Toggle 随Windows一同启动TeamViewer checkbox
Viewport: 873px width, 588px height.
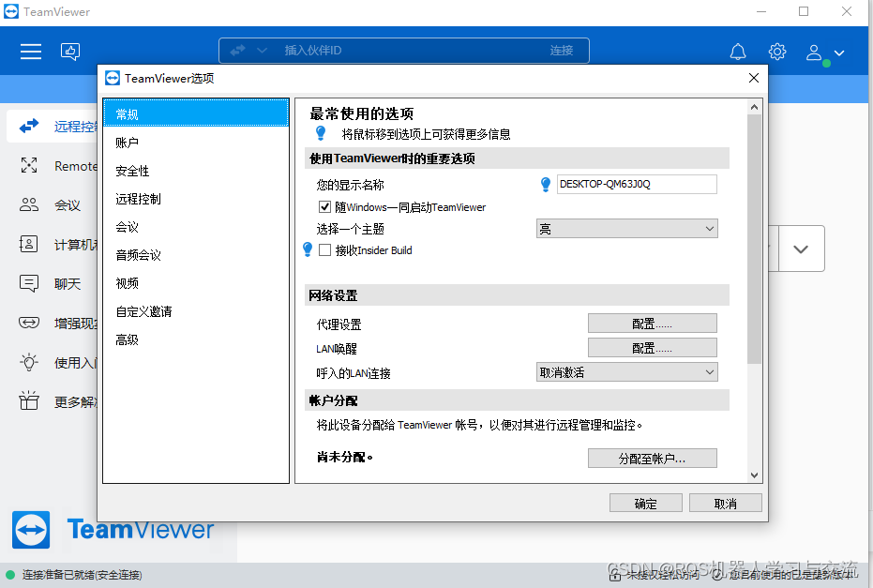(x=324, y=207)
